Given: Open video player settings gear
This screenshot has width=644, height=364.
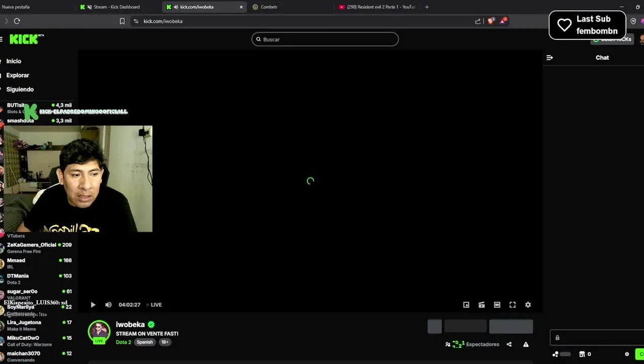Looking at the screenshot, I should (528, 305).
